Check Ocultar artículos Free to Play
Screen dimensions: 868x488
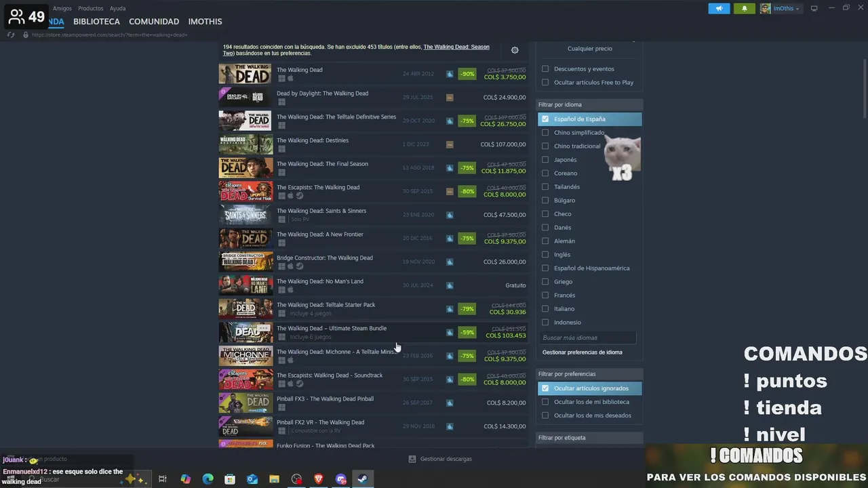click(545, 82)
